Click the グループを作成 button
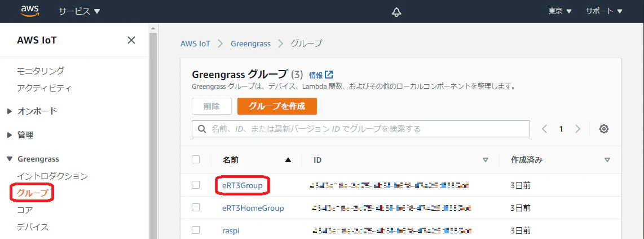The width and height of the screenshot is (644, 239). click(277, 106)
